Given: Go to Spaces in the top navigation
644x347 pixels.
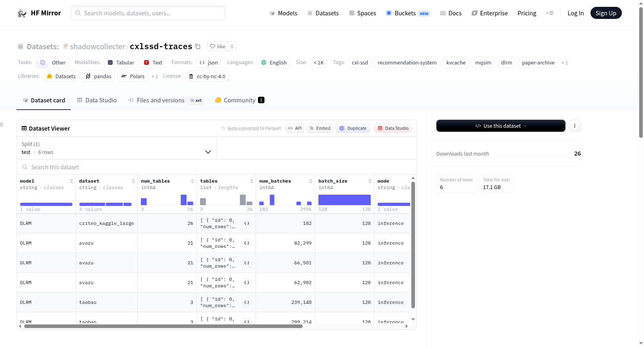Looking at the screenshot, I should (x=363, y=13).
